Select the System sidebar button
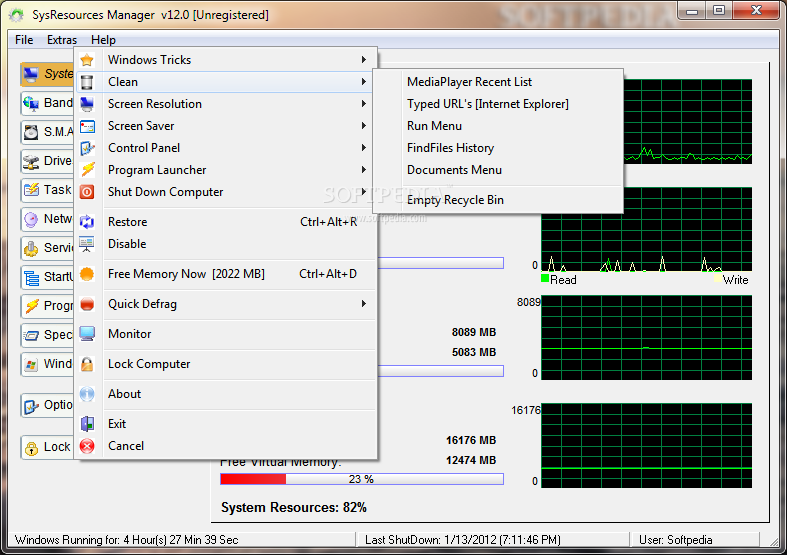The image size is (787, 555). coord(48,74)
